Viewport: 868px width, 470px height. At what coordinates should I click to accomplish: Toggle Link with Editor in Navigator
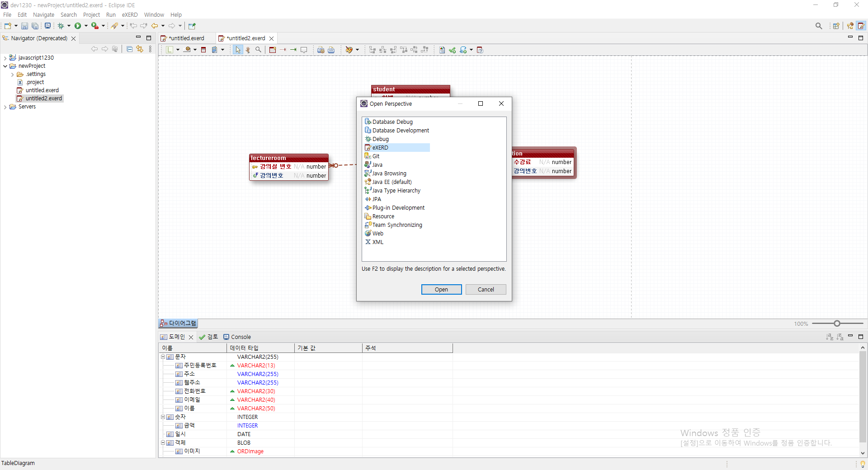(140, 49)
